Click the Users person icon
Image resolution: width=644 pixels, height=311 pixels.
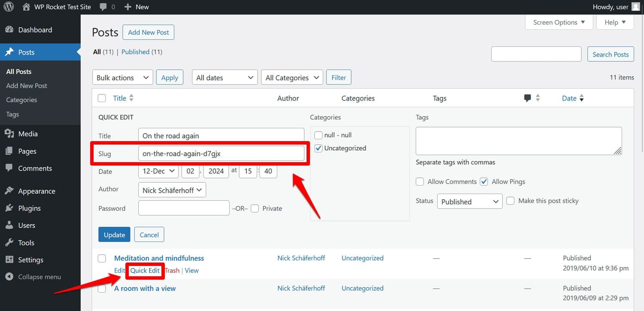pyautogui.click(x=9, y=225)
